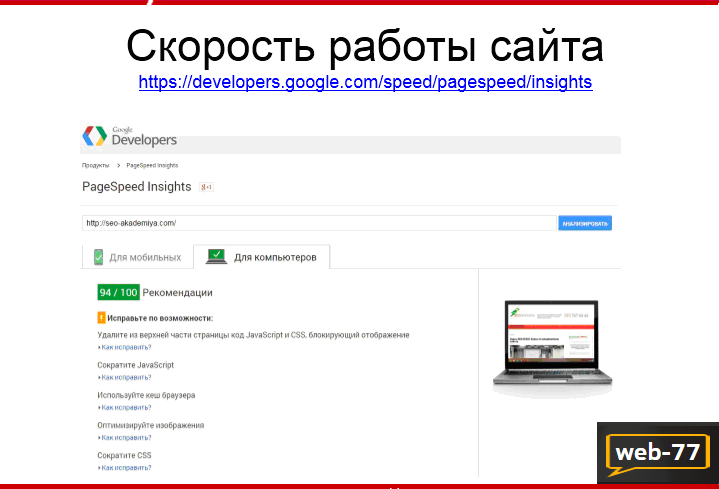The width and height of the screenshot is (719, 489).
Task: Click the Сократите JavaScript text
Action: point(136,365)
